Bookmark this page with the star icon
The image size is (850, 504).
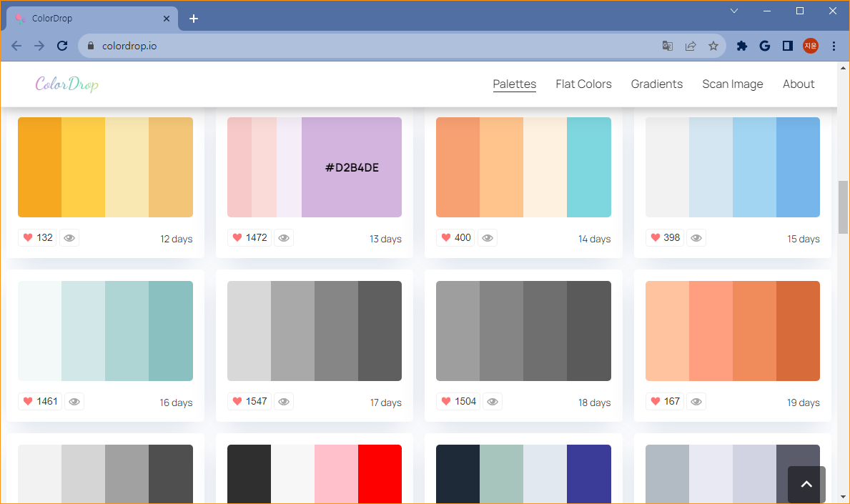tap(713, 46)
